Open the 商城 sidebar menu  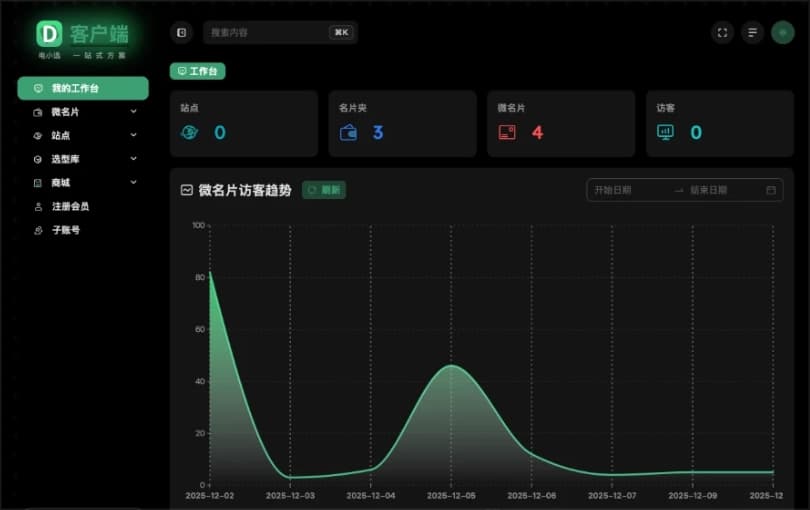(83, 183)
